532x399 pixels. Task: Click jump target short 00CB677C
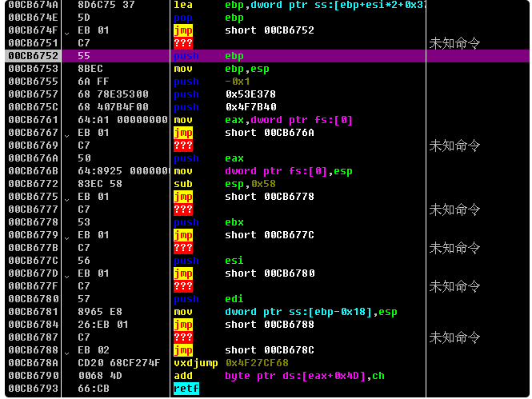(x=270, y=235)
